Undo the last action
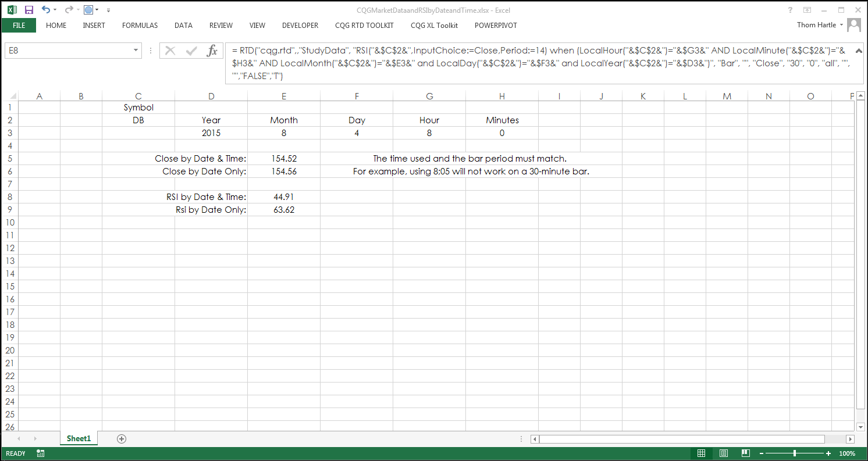This screenshot has width=868, height=461. point(45,10)
